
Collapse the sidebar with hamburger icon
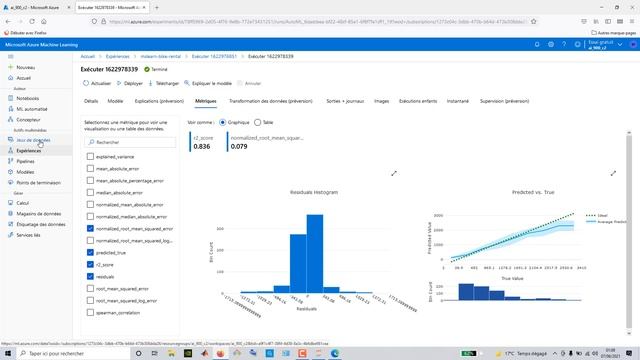pyautogui.click(x=11, y=56)
